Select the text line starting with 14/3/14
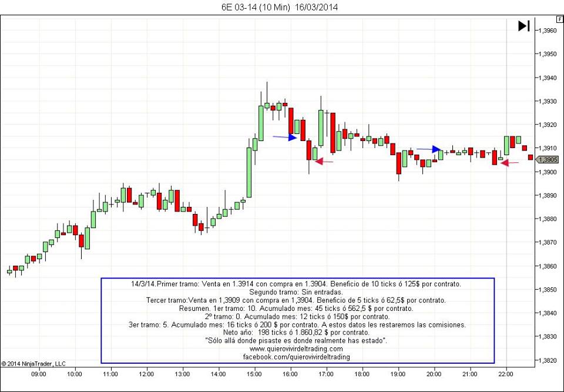Screen dimensions: 564x392 pos(296,284)
